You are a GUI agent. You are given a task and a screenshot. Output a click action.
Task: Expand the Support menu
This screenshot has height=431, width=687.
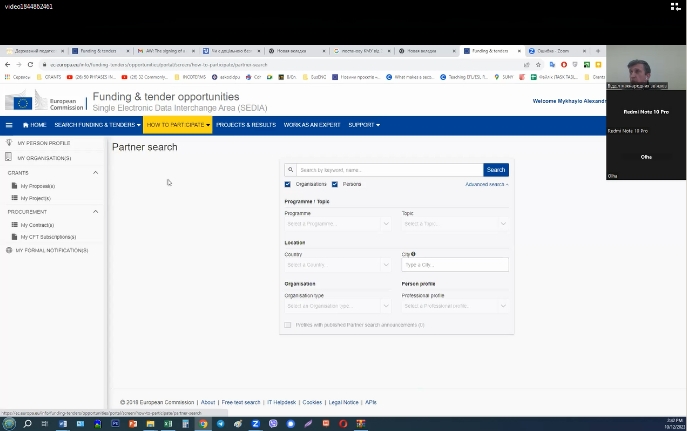click(x=364, y=125)
